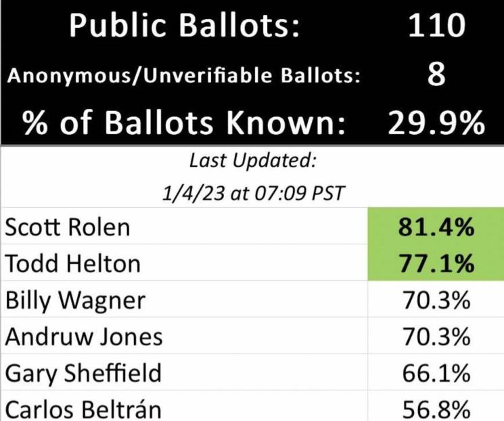Click the green 77.1% cell
504x421 pixels.
coord(436,263)
